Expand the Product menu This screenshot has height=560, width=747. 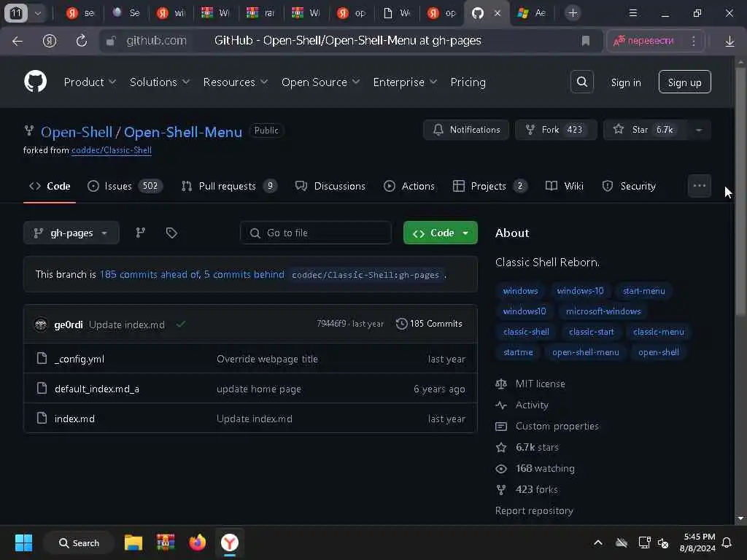click(90, 82)
